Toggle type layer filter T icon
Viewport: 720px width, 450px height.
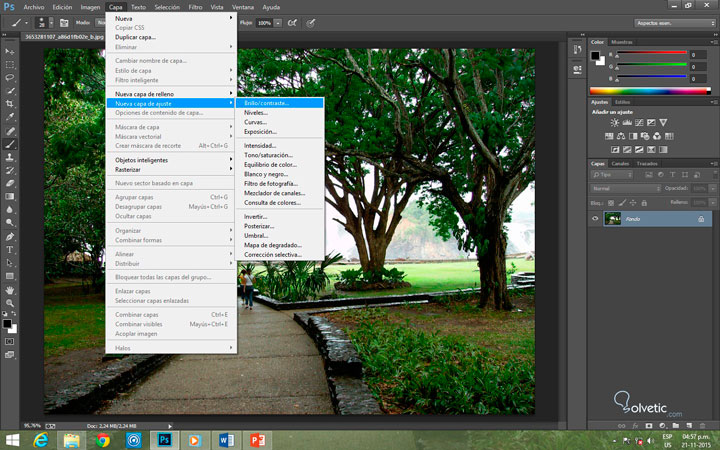(673, 174)
